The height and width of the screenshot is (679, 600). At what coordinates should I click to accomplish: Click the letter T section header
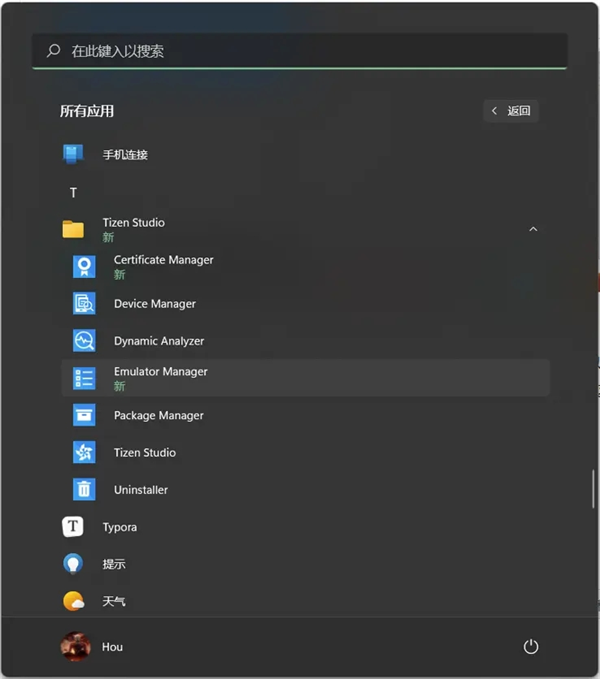tap(73, 192)
